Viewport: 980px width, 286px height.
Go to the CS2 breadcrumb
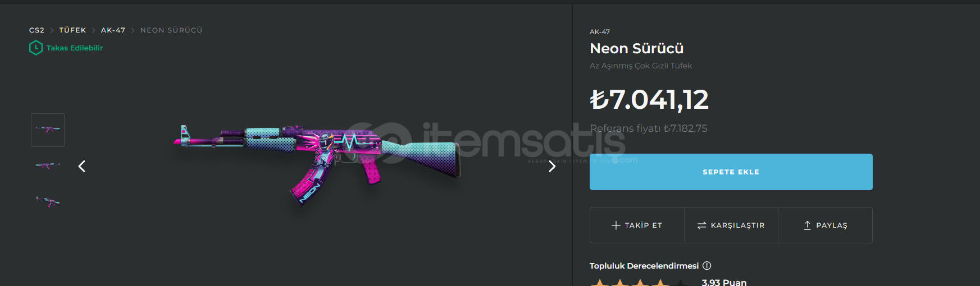tap(37, 30)
